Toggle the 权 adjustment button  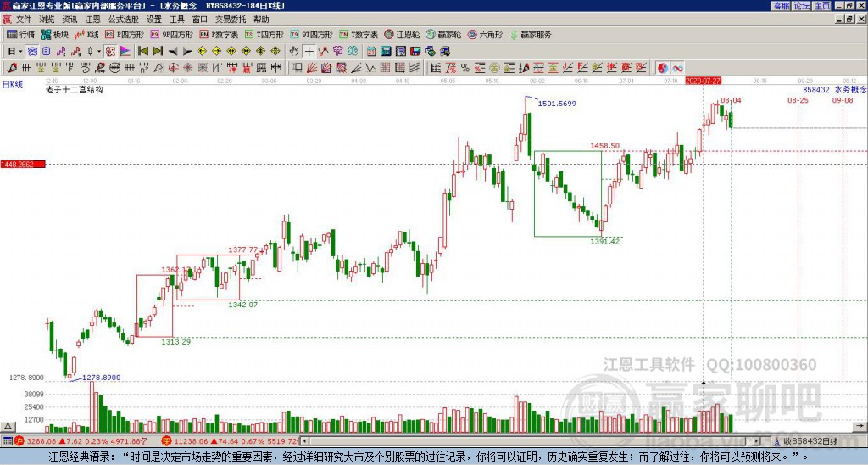click(x=110, y=52)
